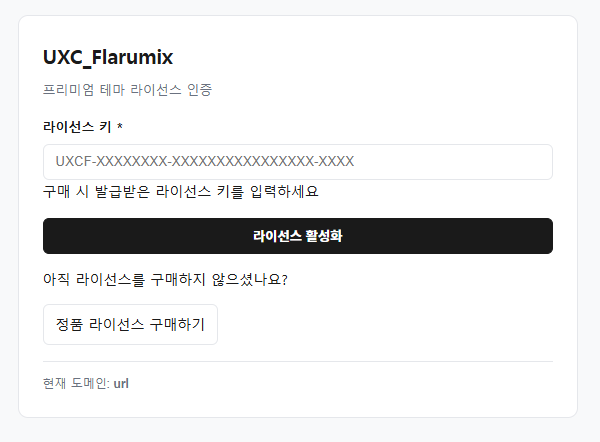Click the question mark ending the purchase prompt
Screen dimensions: 600x442
[284, 280]
